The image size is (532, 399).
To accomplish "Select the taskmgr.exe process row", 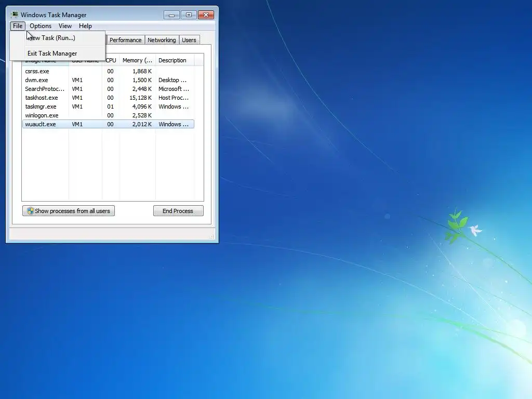I will click(x=108, y=107).
